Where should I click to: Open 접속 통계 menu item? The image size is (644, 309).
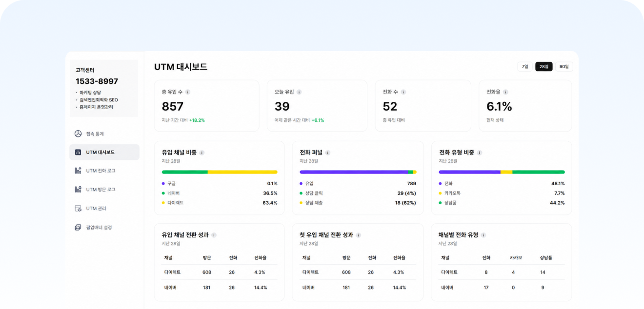(x=104, y=134)
